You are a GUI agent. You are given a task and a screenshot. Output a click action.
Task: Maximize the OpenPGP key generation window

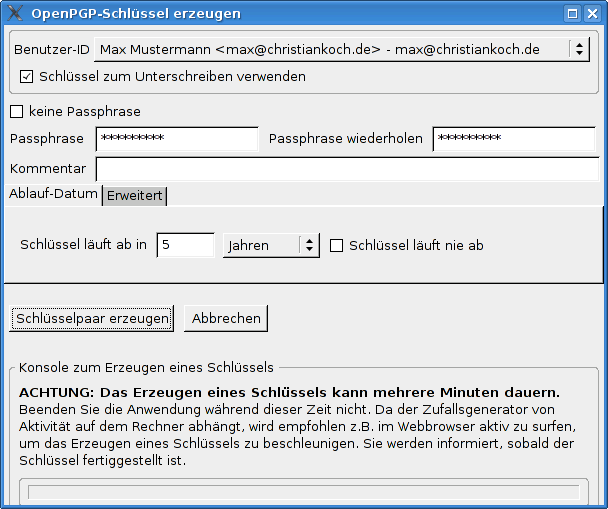[571, 13]
